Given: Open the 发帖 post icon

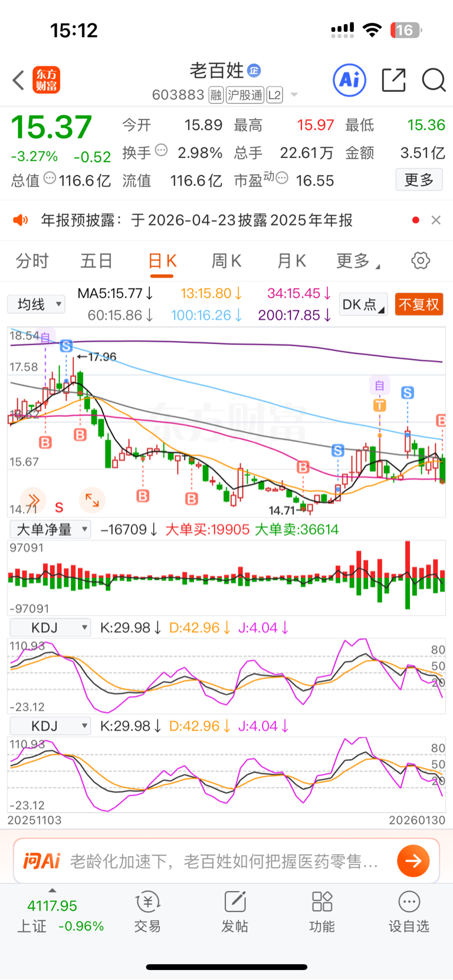Looking at the screenshot, I should point(235,912).
